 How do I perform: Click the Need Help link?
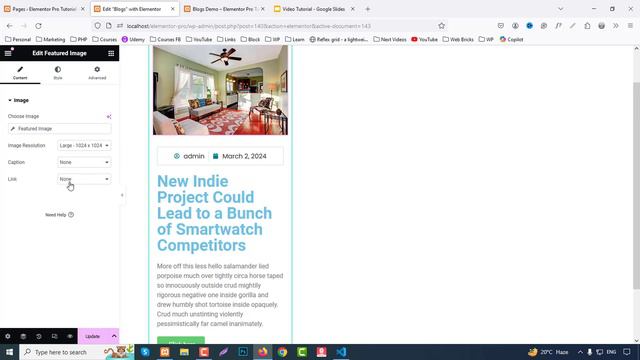point(59,215)
